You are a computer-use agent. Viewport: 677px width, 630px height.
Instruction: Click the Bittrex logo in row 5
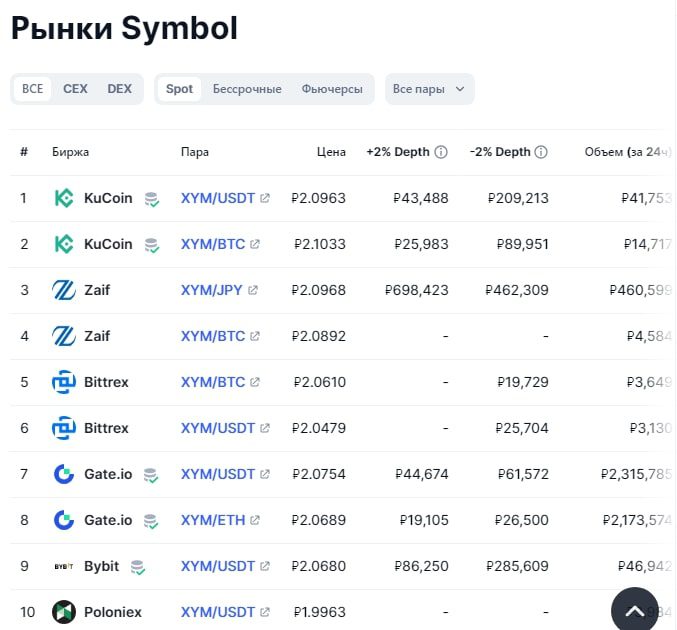pos(64,382)
